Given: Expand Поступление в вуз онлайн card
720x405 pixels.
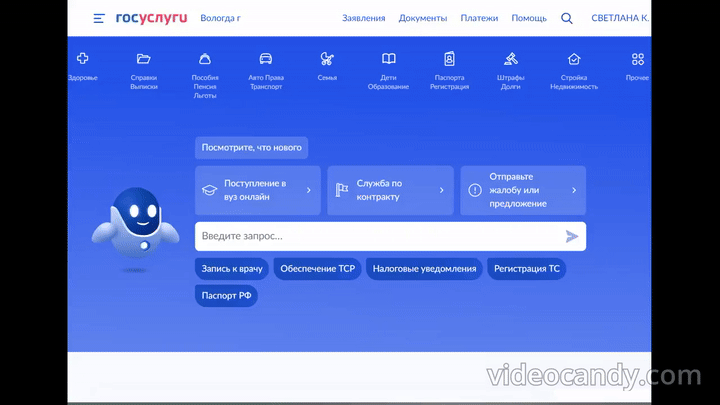Looking at the screenshot, I should coord(258,190).
